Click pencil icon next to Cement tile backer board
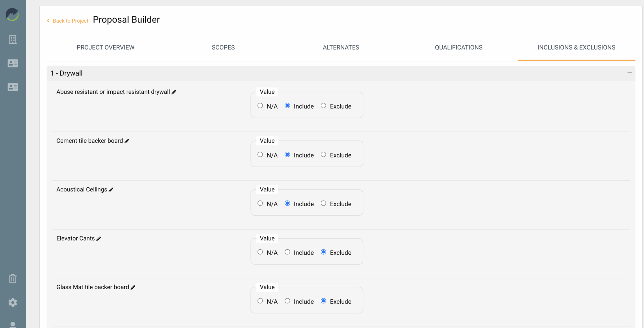Image resolution: width=644 pixels, height=328 pixels. (x=127, y=141)
